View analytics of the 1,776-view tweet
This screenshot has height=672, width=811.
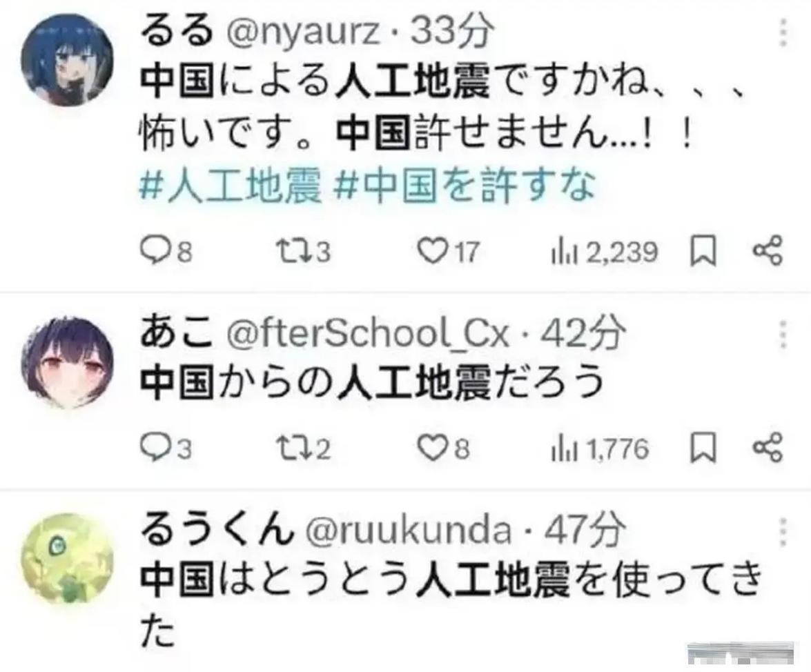(x=600, y=448)
